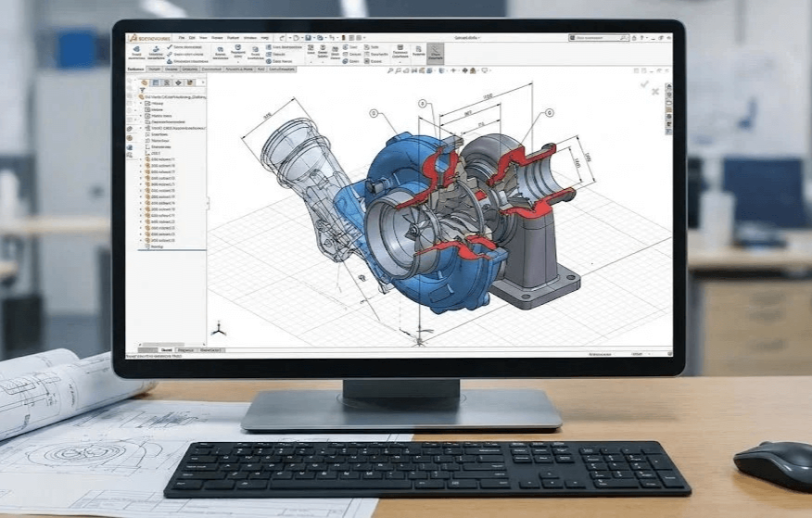Viewport: 812px width, 518px height.
Task: Expand the History folder in tree
Action: pos(140,103)
